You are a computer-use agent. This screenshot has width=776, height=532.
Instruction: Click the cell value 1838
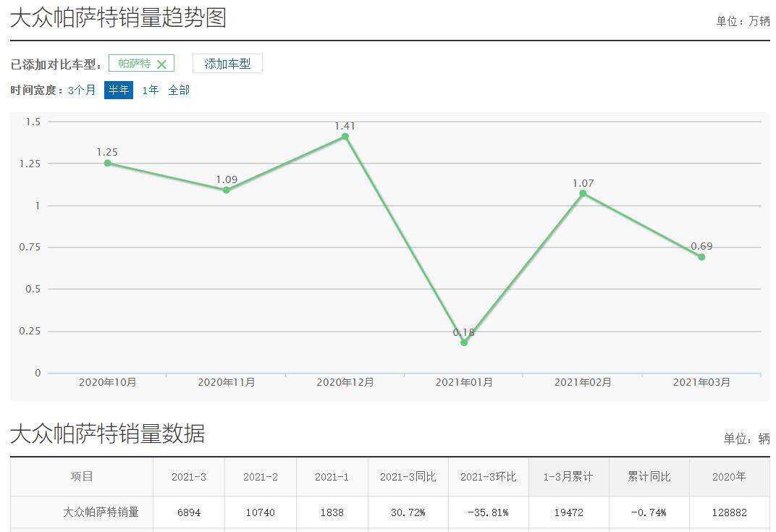pos(332,512)
